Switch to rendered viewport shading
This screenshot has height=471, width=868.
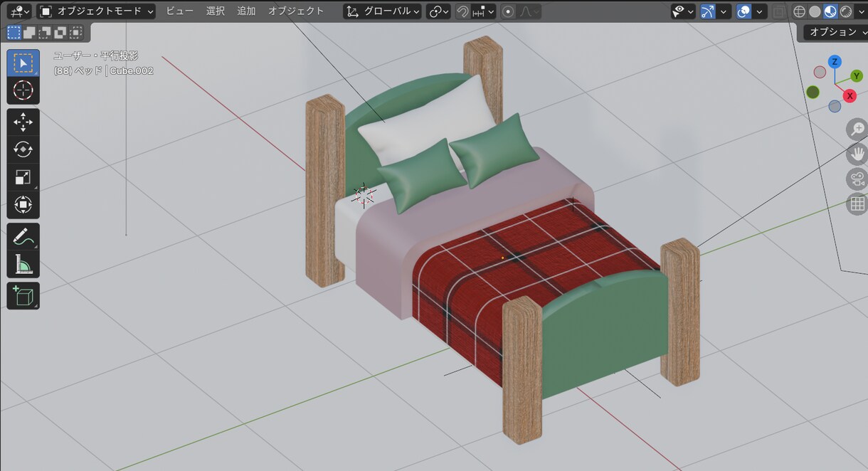pos(846,11)
